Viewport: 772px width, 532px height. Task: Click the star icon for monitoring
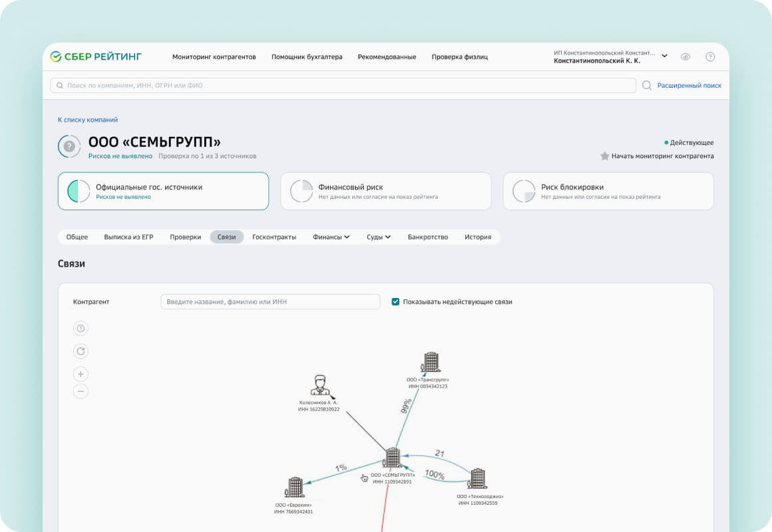[604, 156]
